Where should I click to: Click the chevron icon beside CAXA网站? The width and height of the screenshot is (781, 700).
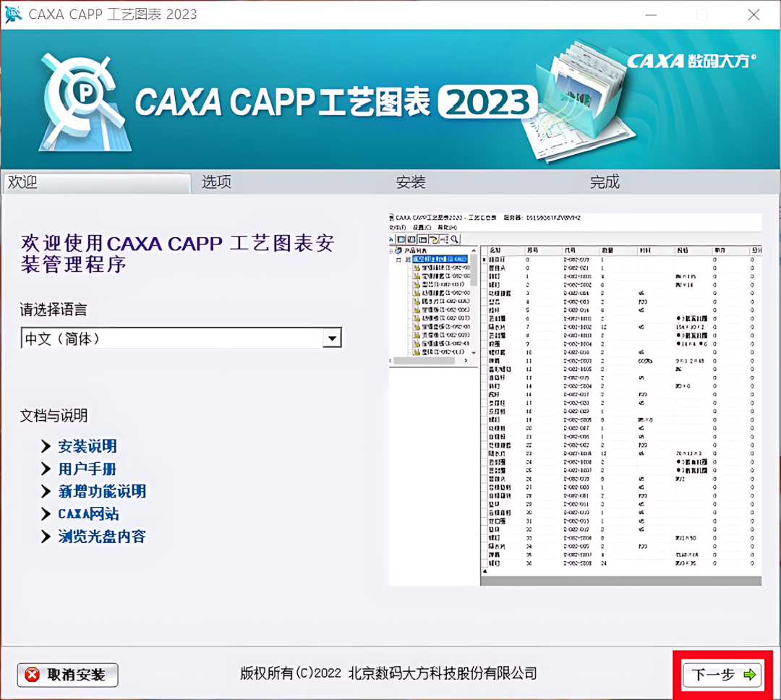(46, 513)
